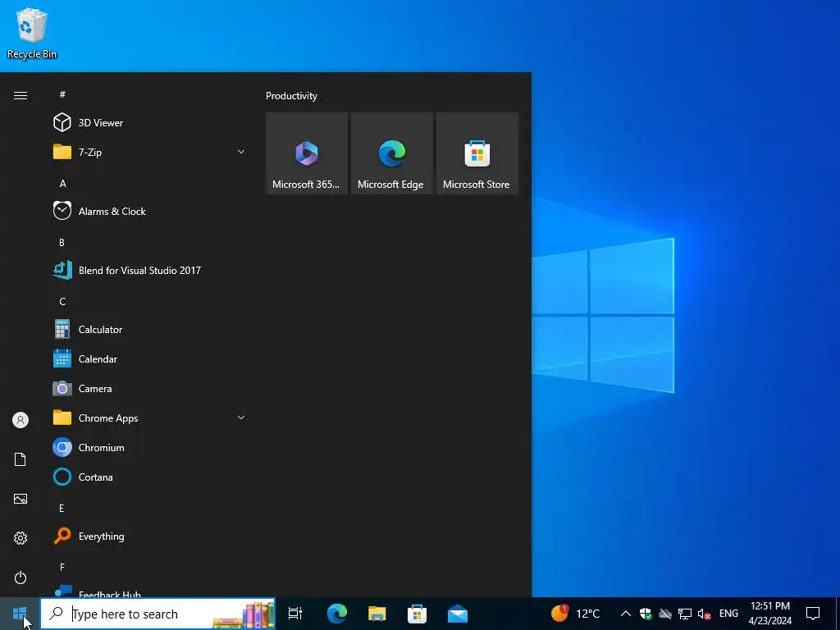Click the OneDrive cloud tray icon
This screenshot has height=630, width=840.
(665, 614)
